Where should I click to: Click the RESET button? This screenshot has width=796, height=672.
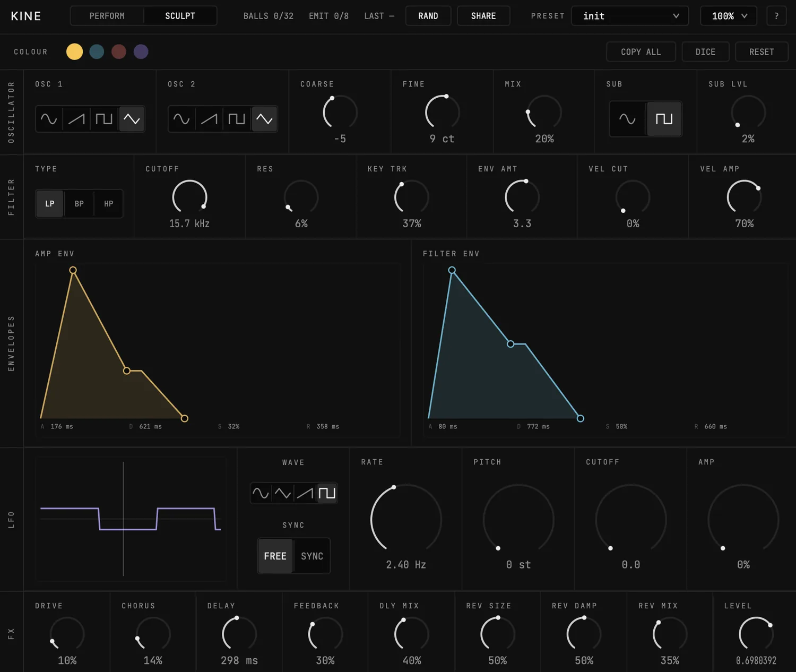(x=762, y=52)
